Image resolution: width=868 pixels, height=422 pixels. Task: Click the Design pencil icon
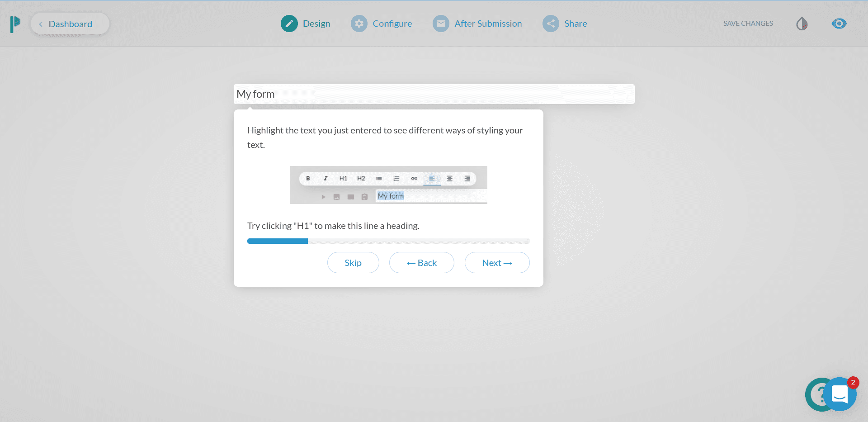[289, 24]
